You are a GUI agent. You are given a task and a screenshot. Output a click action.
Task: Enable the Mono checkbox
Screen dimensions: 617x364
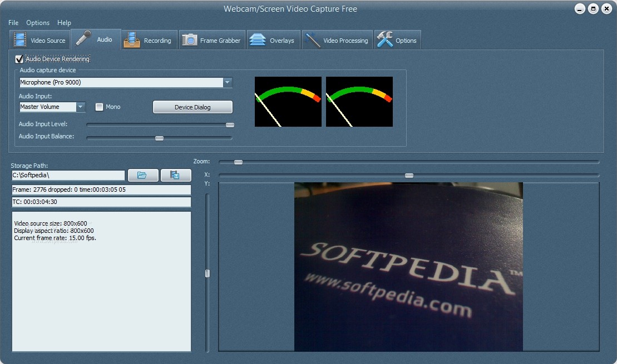tap(99, 107)
